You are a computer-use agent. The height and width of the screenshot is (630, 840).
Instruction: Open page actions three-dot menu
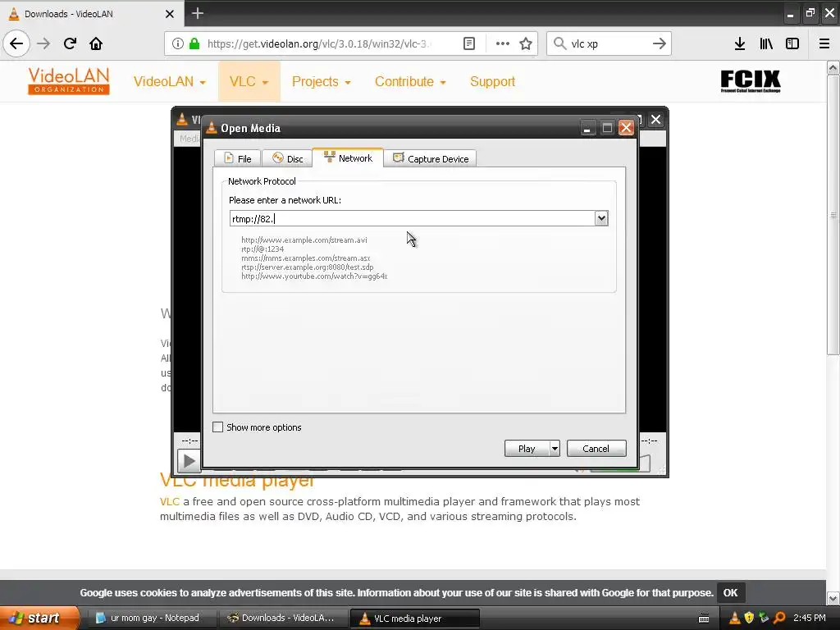[503, 43]
